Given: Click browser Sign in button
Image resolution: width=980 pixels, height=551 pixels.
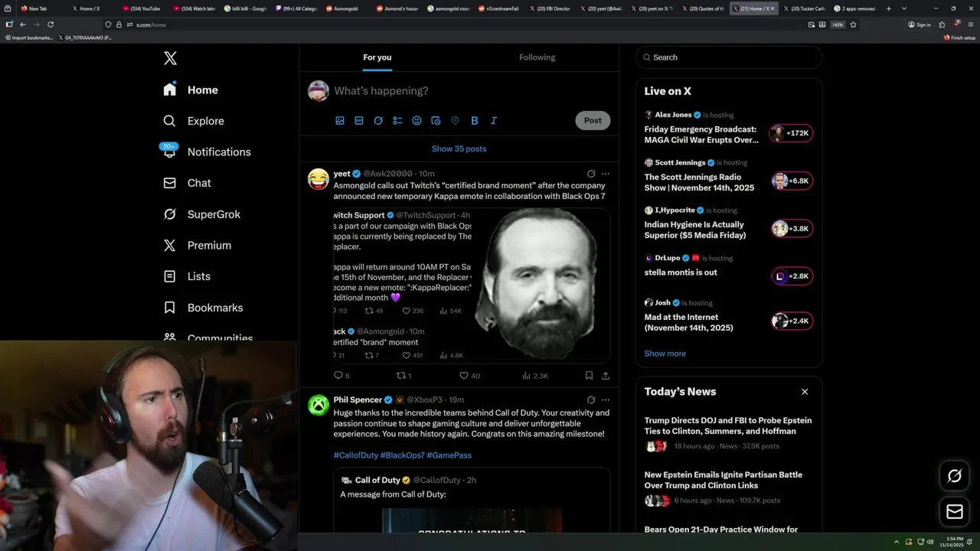Looking at the screenshot, I should click(919, 24).
